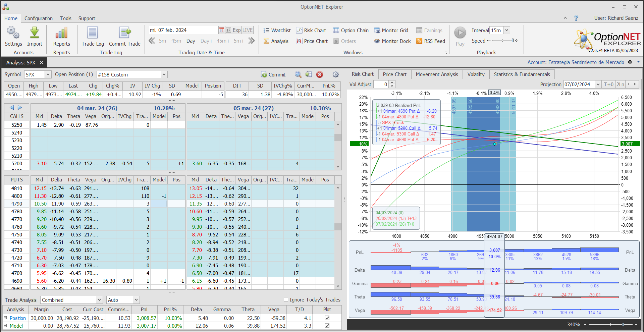
Task: Open the RSS Feed window
Action: pos(431,41)
